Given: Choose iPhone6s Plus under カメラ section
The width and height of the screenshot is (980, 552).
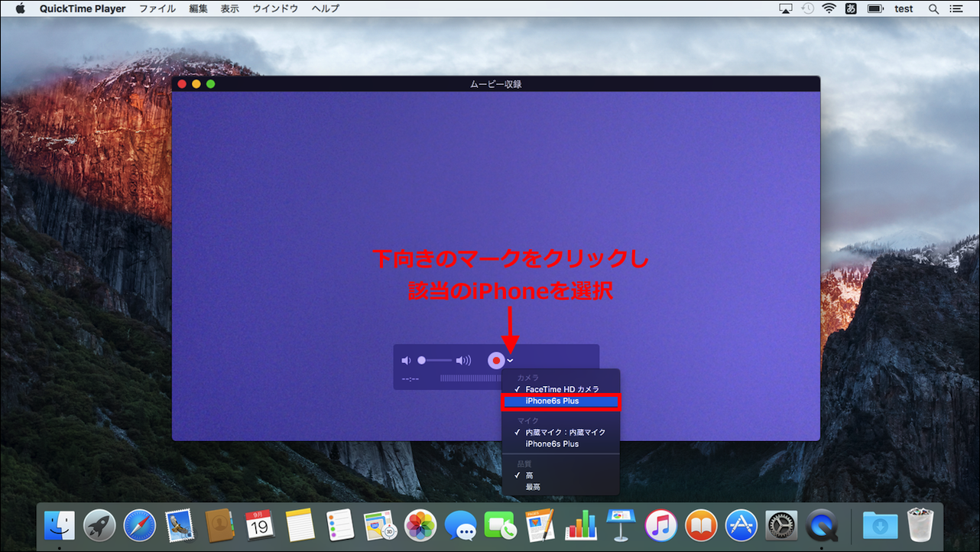Looking at the screenshot, I should click(560, 401).
